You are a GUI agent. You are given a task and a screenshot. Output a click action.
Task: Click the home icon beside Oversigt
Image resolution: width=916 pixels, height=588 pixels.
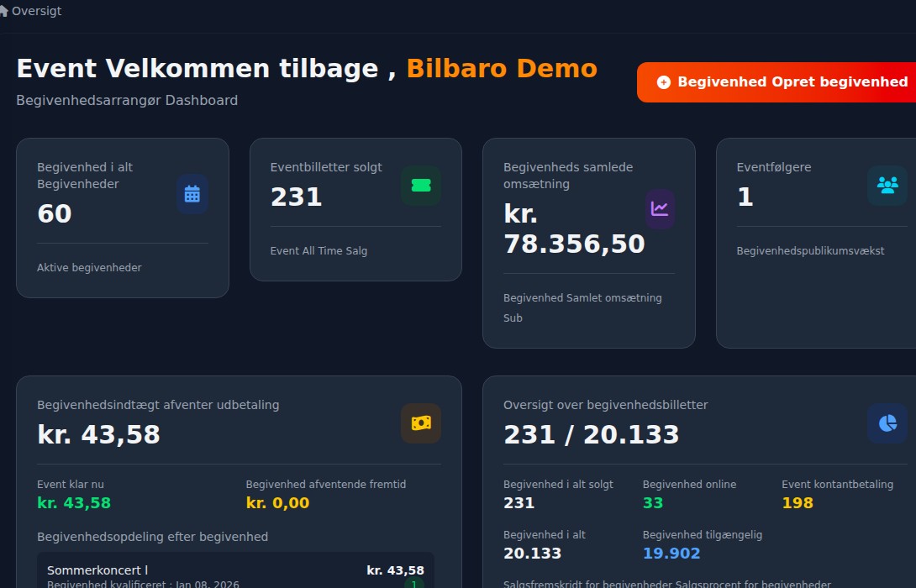(x=3, y=11)
